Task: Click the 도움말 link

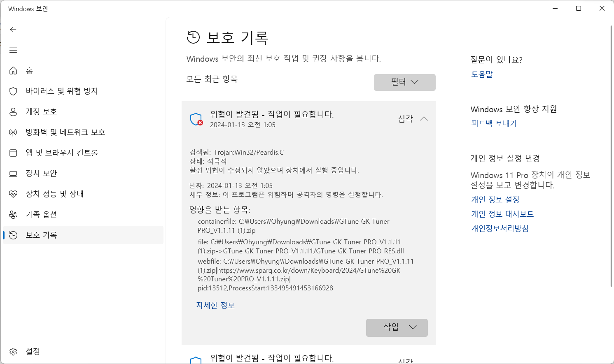Action: pos(482,74)
